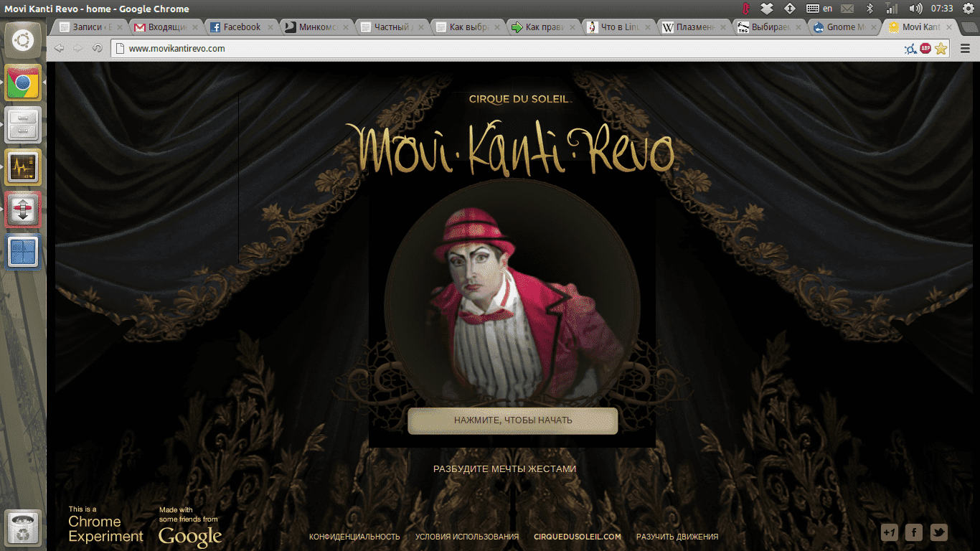Click the red tray icon left of Dropbox
The image size is (980, 551).
tap(746, 9)
